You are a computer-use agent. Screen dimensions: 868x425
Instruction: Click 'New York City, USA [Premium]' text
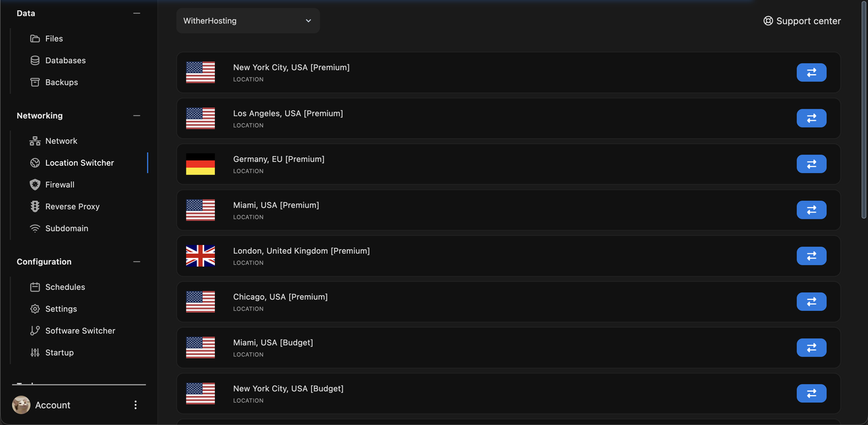(292, 68)
